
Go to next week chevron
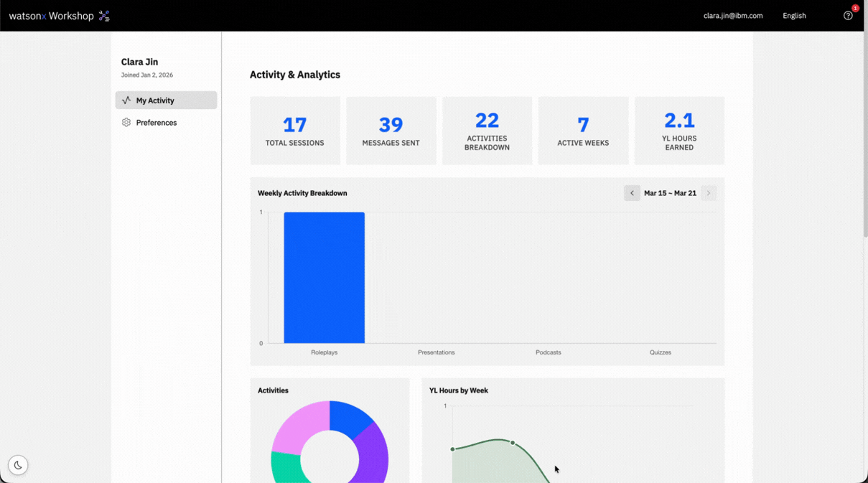709,193
